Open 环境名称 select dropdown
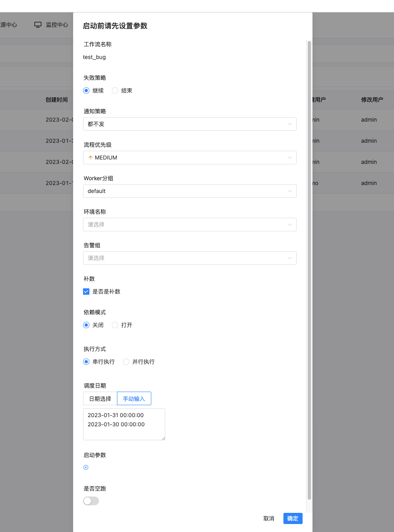Image resolution: width=394 pixels, height=532 pixels. [190, 225]
